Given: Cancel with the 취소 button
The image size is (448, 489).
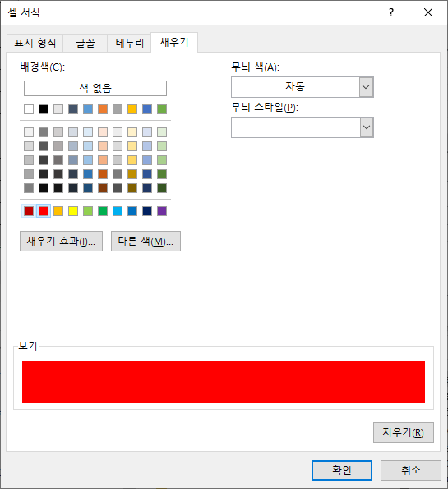Looking at the screenshot, I should pyautogui.click(x=411, y=470).
